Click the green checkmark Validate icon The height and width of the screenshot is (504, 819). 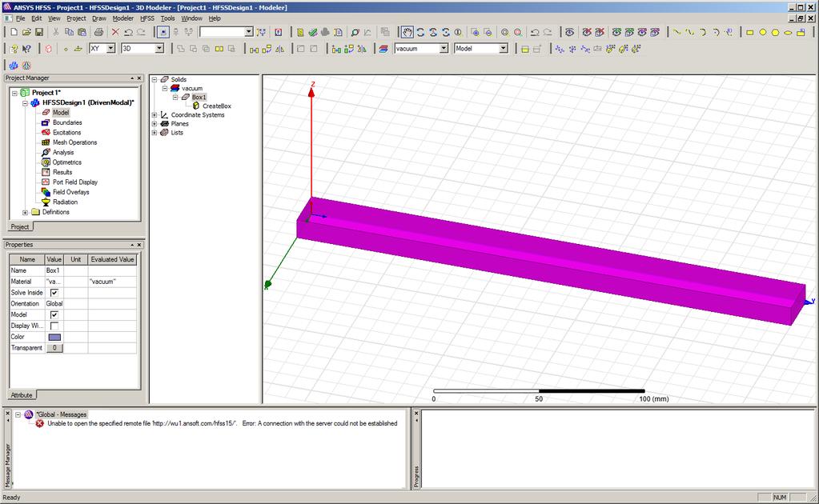(x=313, y=32)
